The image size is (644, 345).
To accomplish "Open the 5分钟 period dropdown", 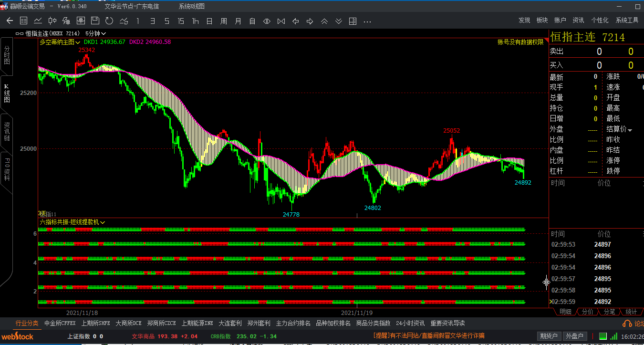I will (x=95, y=33).
